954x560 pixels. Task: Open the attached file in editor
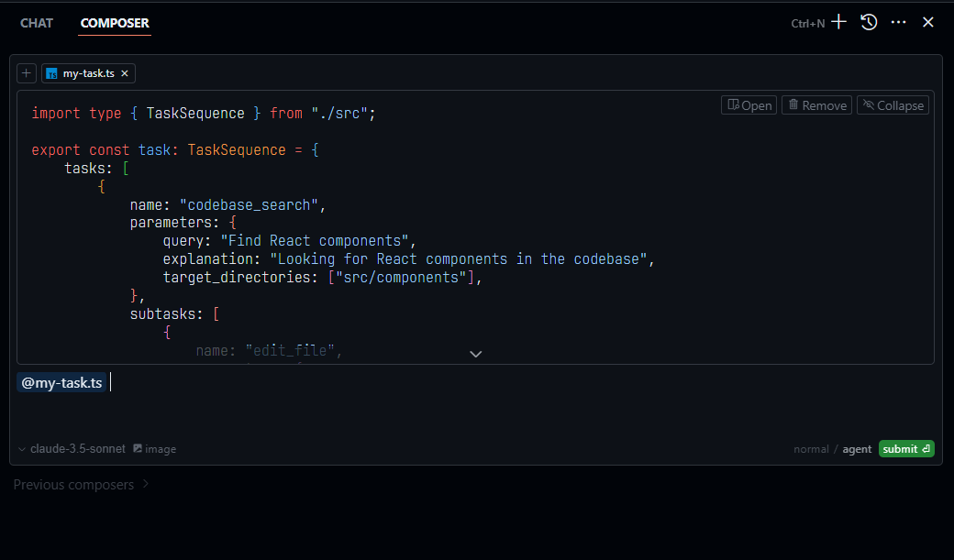point(749,105)
